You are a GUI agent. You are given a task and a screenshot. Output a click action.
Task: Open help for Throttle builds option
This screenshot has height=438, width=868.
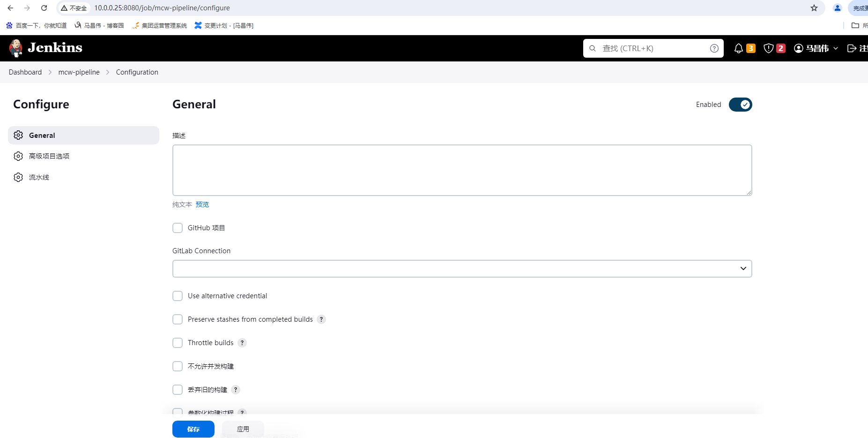coord(242,343)
